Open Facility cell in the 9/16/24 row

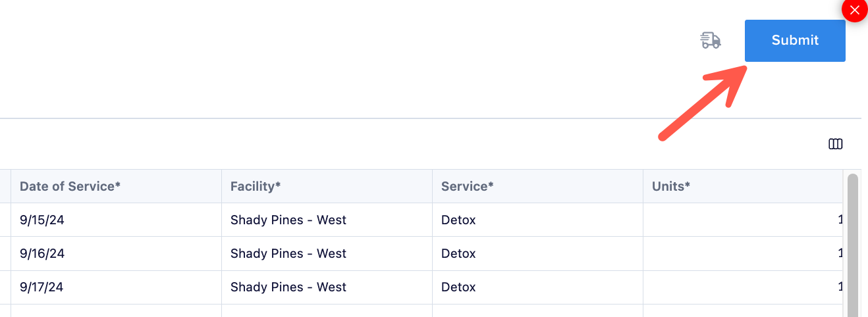pos(327,254)
